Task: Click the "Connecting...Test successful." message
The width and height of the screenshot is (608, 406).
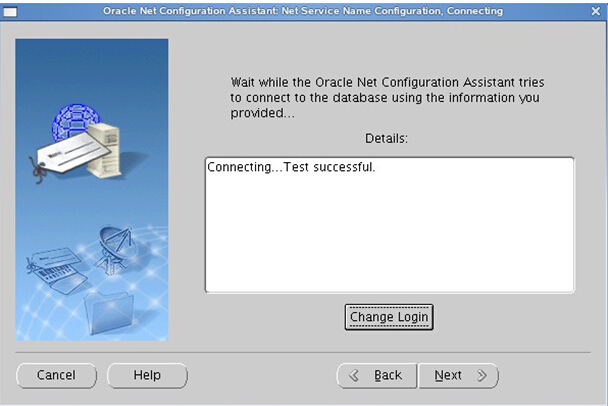Action: (291, 166)
